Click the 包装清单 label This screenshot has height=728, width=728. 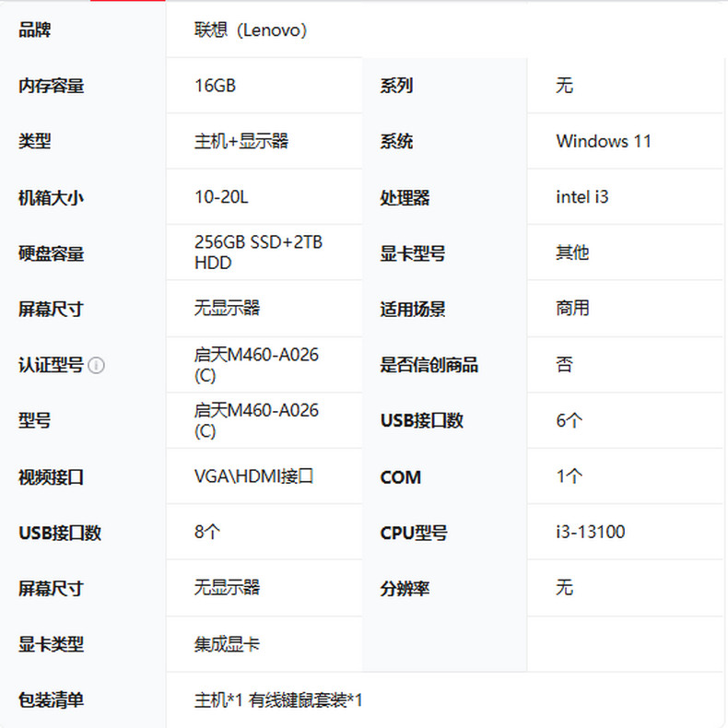51,700
